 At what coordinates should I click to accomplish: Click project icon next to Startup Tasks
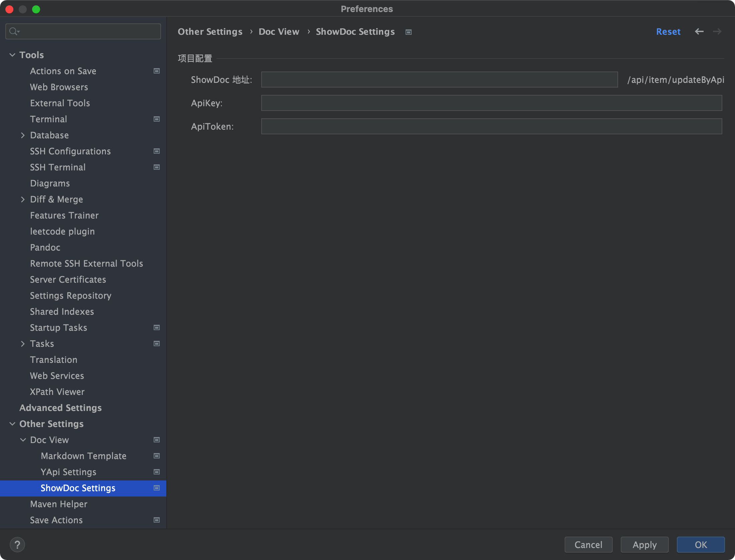[x=156, y=327]
